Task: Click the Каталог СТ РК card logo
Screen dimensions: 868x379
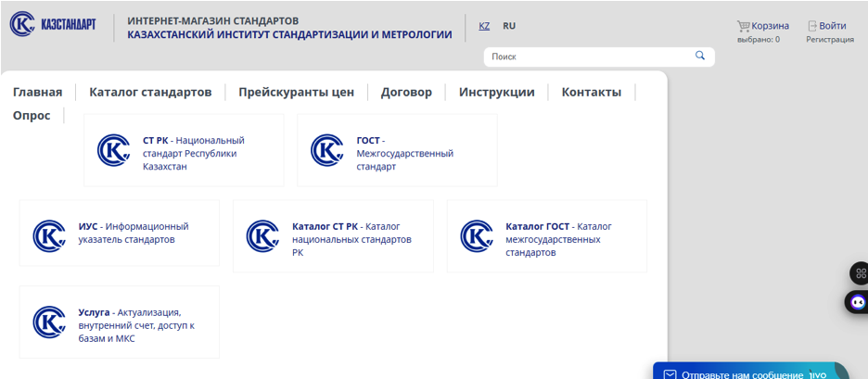Action: (x=263, y=236)
